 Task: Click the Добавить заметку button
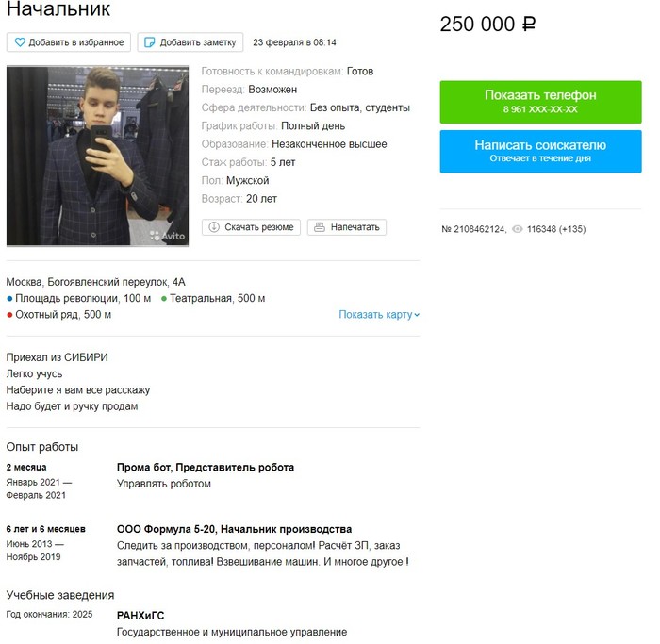tap(190, 42)
